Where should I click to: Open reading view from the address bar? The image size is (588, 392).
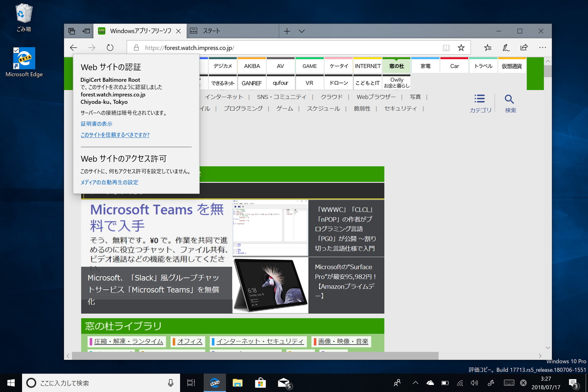coord(446,47)
